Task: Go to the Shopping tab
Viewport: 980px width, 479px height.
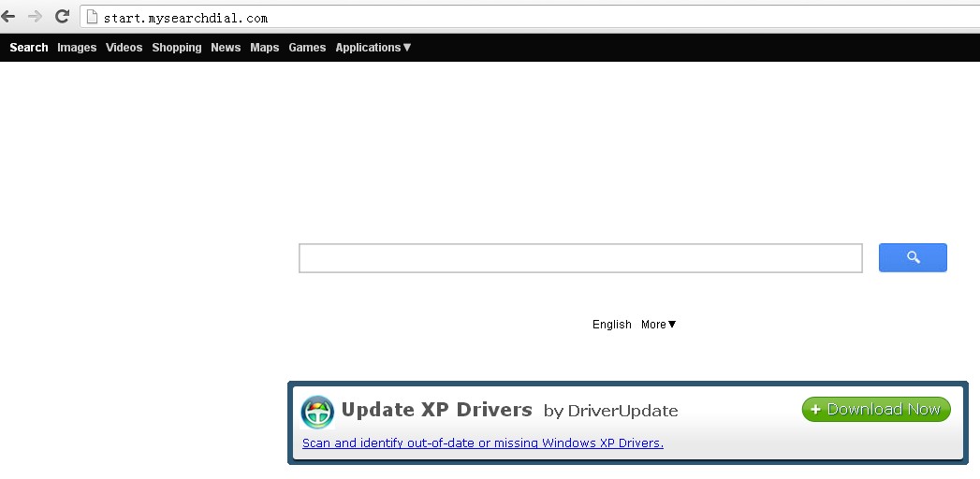Action: [x=177, y=48]
